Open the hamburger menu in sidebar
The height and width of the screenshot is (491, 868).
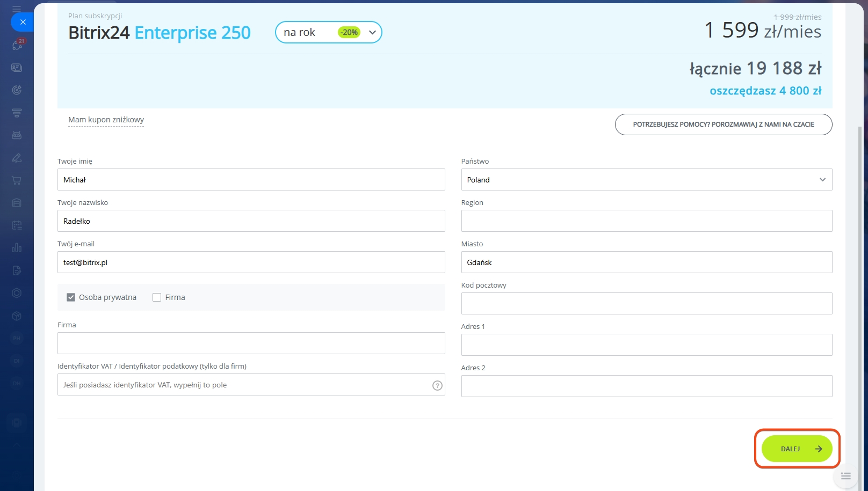click(17, 9)
